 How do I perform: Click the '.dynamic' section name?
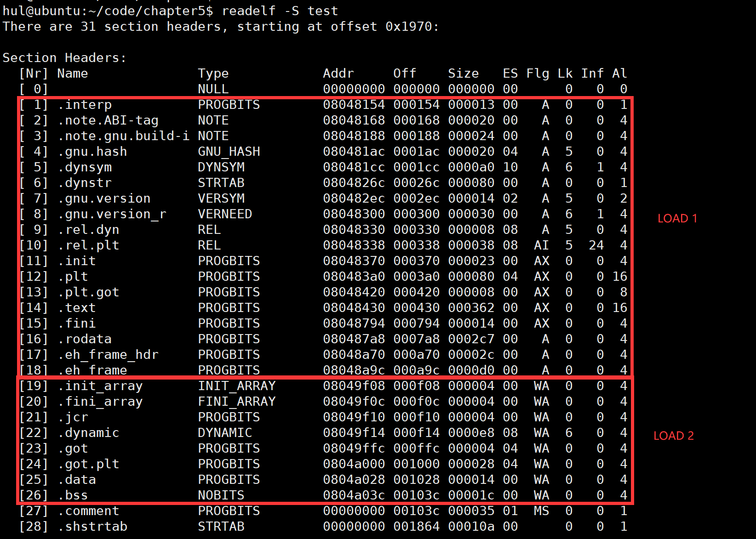88,433
